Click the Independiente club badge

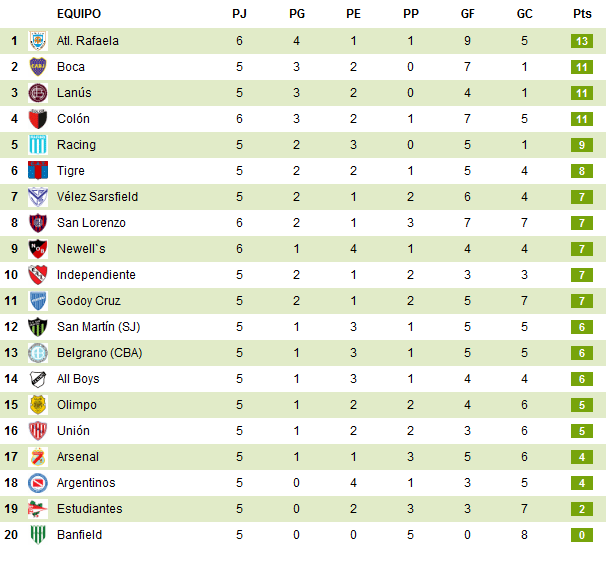click(38, 275)
